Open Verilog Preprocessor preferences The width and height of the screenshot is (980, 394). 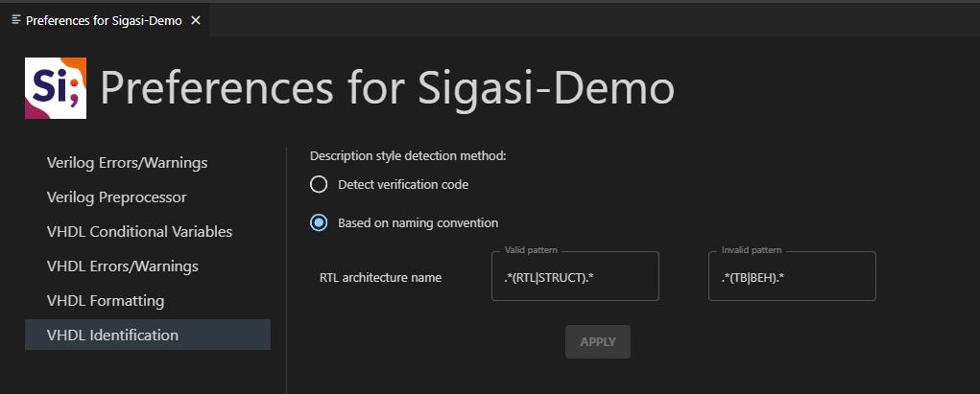click(x=148, y=197)
